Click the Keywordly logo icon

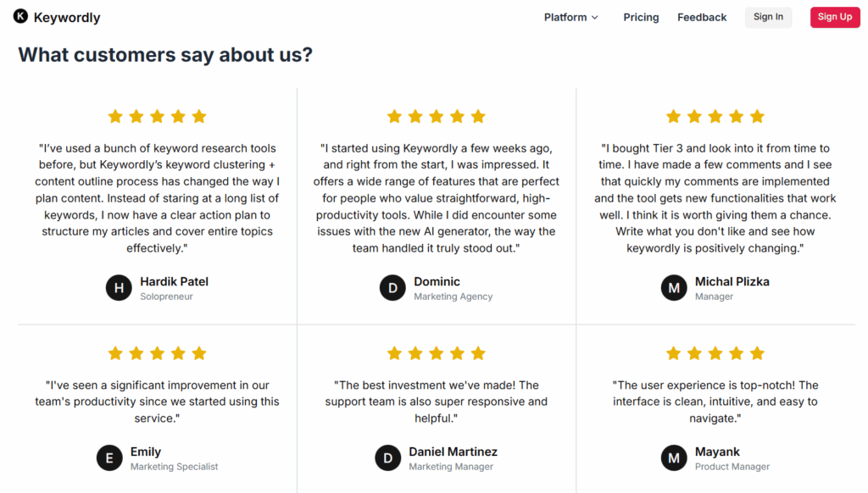click(20, 16)
